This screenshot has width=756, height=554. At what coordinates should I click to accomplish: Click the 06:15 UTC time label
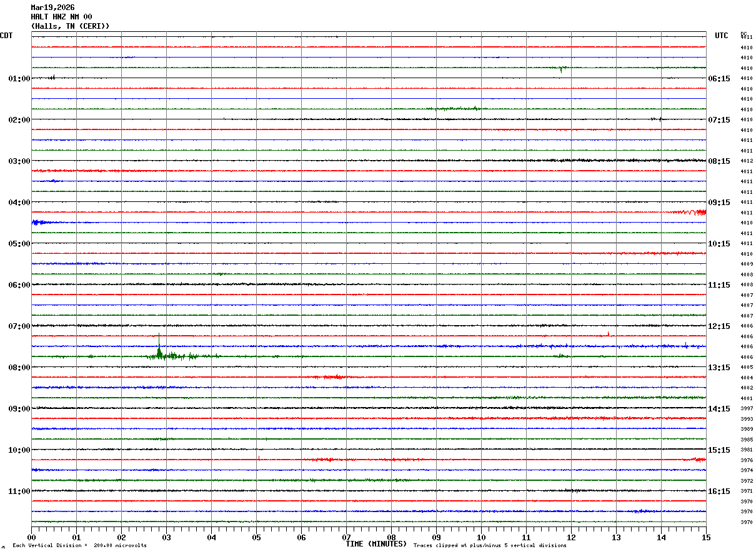click(x=719, y=79)
